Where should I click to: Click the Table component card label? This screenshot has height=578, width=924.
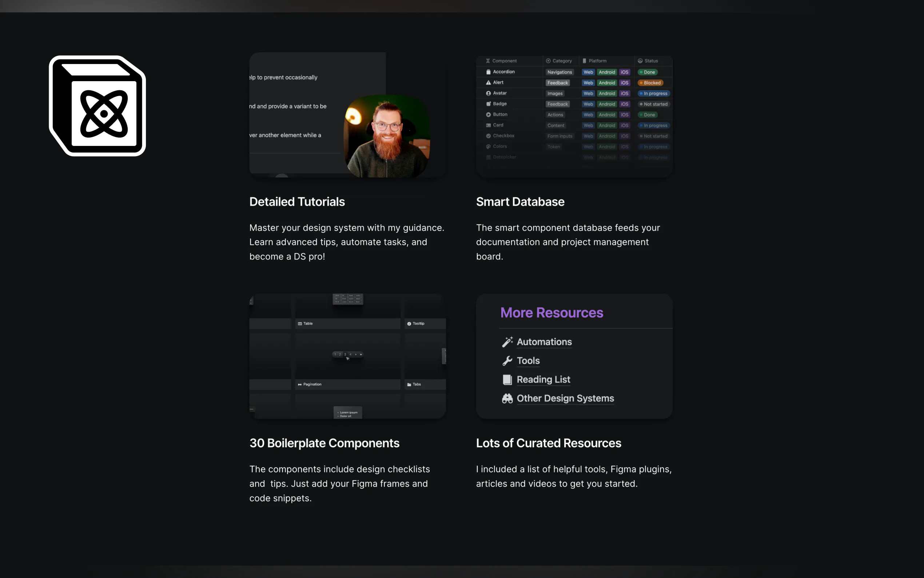pyautogui.click(x=307, y=324)
